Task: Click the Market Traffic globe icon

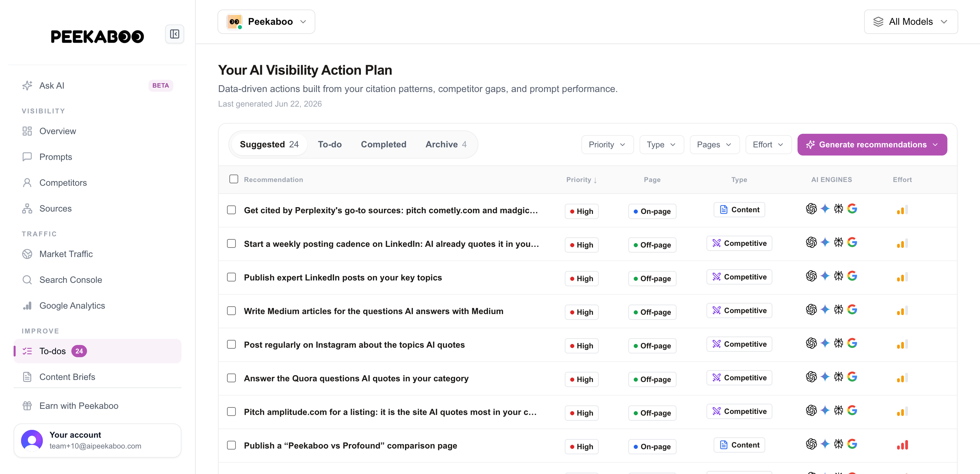Action: coord(27,254)
